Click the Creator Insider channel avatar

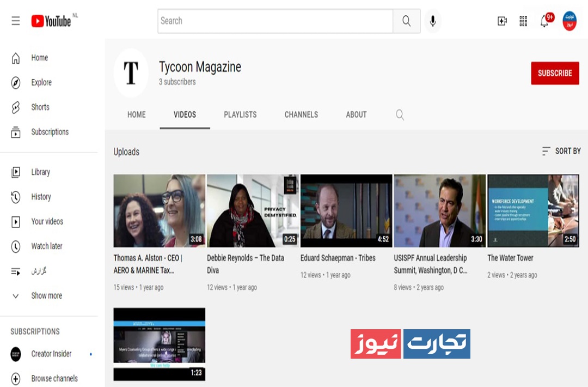click(x=16, y=354)
